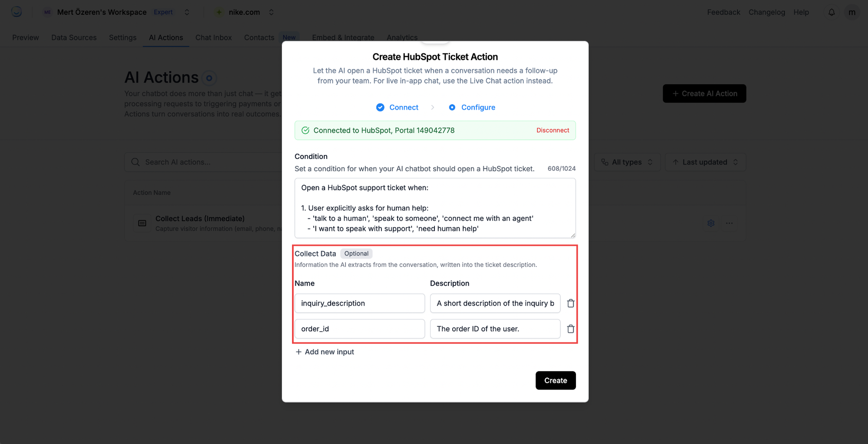The width and height of the screenshot is (868, 444).
Task: Delete the inquiry_description input row
Action: point(571,303)
